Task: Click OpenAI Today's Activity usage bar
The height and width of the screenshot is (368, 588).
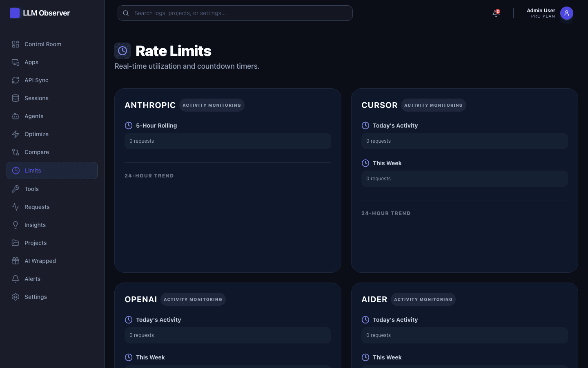Action: 228,335
